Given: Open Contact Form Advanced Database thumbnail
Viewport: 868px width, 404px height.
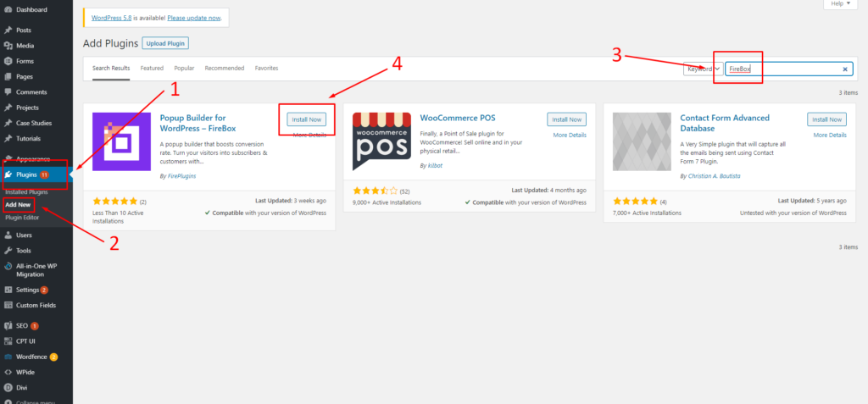Looking at the screenshot, I should click(642, 141).
